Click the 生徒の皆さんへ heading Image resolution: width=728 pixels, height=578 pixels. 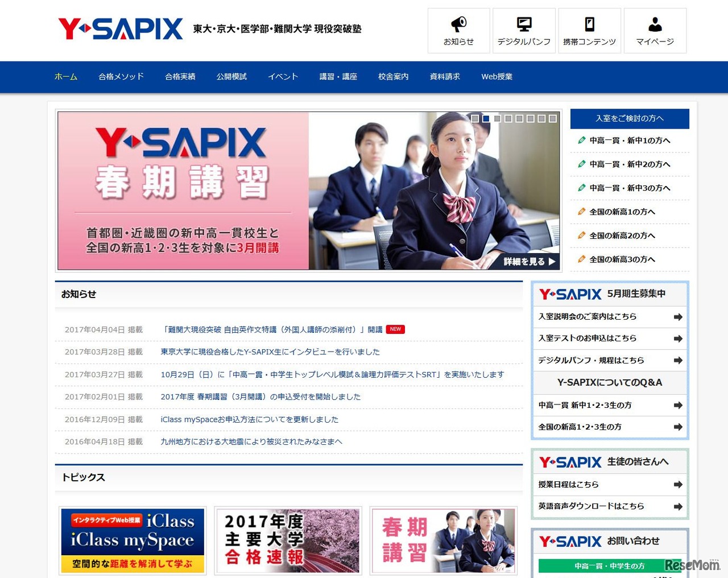(638, 461)
